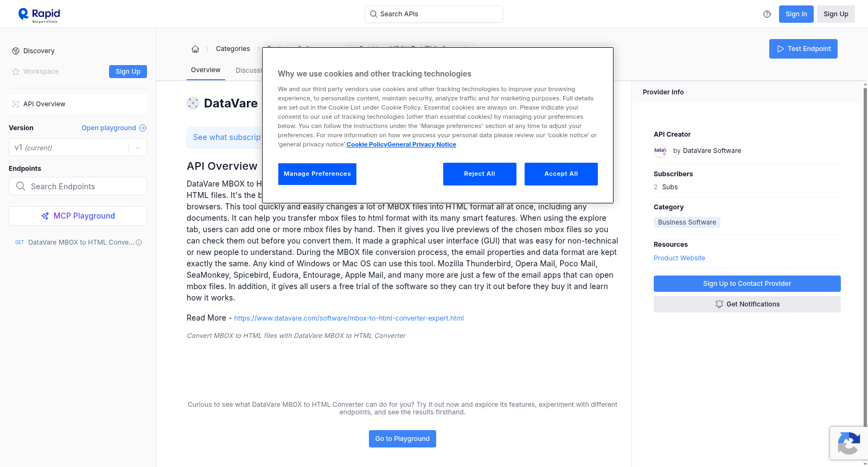Focus the Search Endpoints input field
The height and width of the screenshot is (467, 868).
pos(78,186)
